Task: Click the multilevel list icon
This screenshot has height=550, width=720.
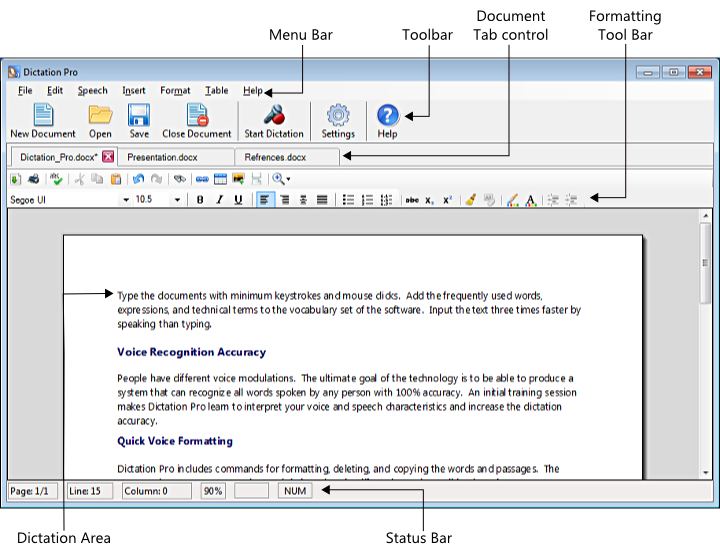Action: tap(386, 200)
